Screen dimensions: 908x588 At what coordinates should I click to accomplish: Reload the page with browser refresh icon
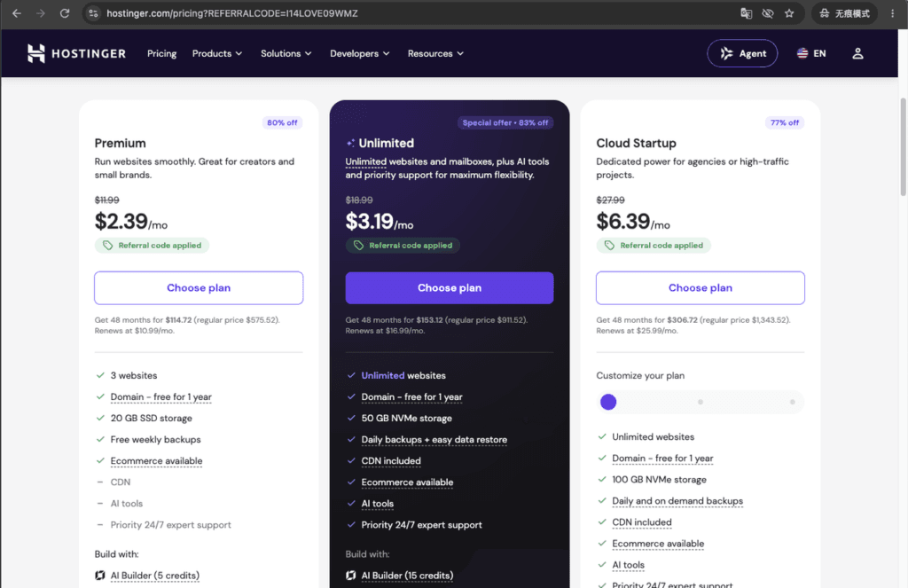click(x=64, y=13)
